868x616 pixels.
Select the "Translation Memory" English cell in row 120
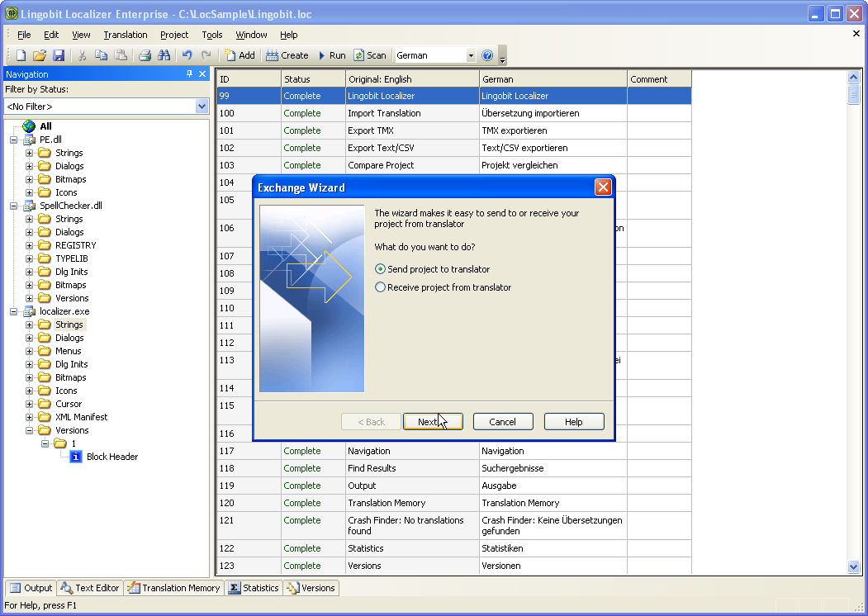coord(412,503)
